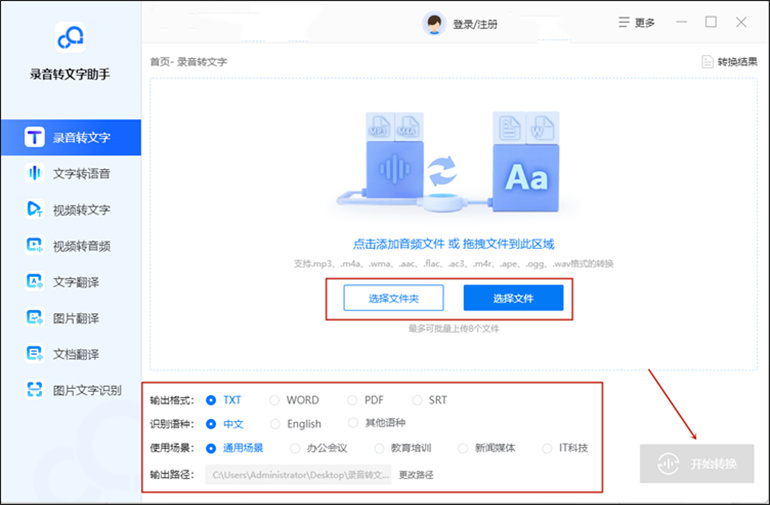
Task: Close the application window
Action: click(741, 22)
